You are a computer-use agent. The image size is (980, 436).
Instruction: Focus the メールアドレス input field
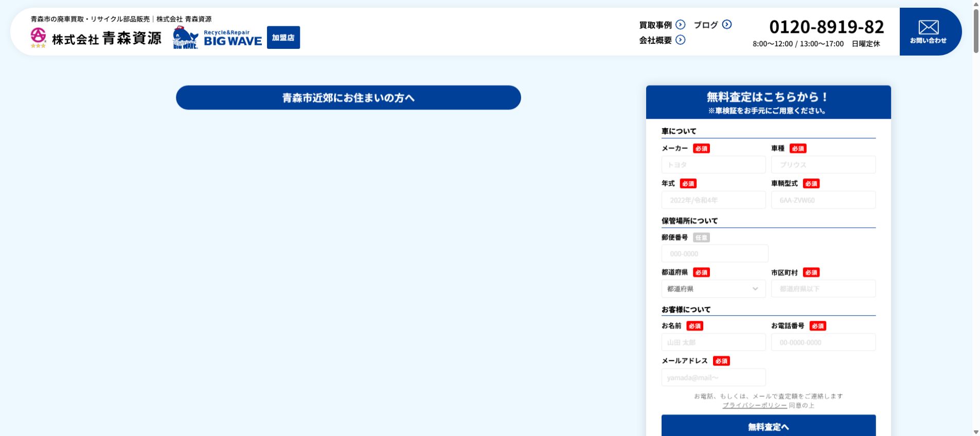pos(714,377)
